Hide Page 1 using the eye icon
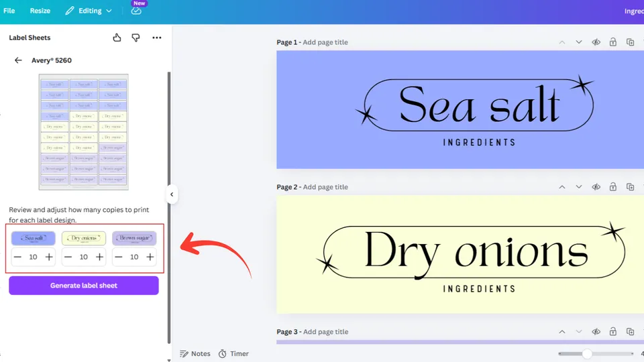The height and width of the screenshot is (362, 644). (596, 42)
